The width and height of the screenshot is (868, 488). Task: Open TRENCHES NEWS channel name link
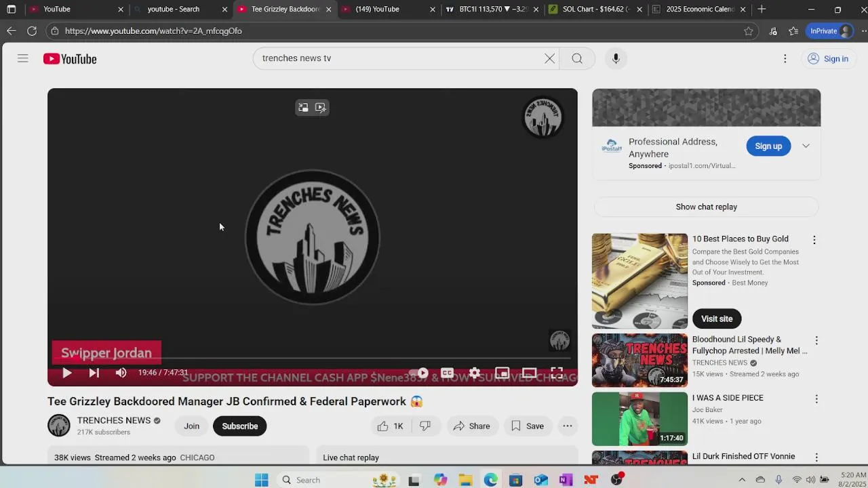point(114,420)
